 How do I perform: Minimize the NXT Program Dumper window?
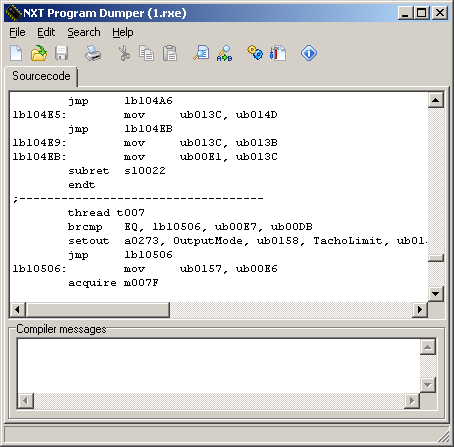405,13
